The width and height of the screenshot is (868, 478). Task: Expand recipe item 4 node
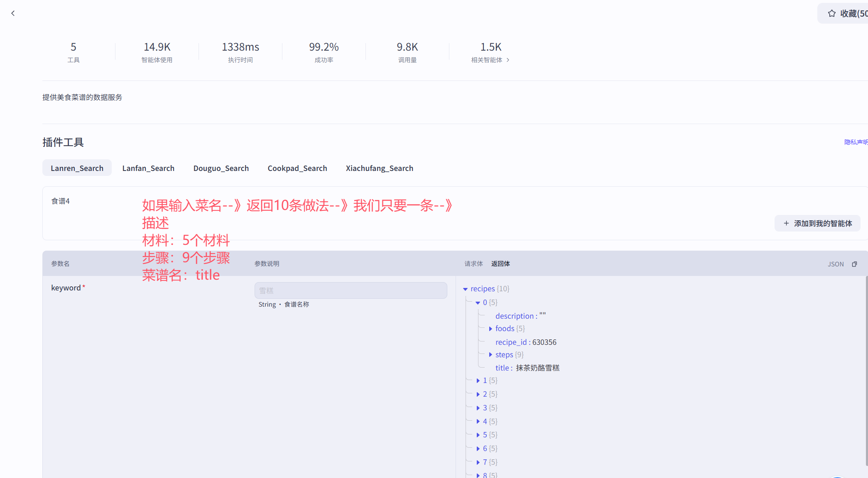click(x=478, y=422)
